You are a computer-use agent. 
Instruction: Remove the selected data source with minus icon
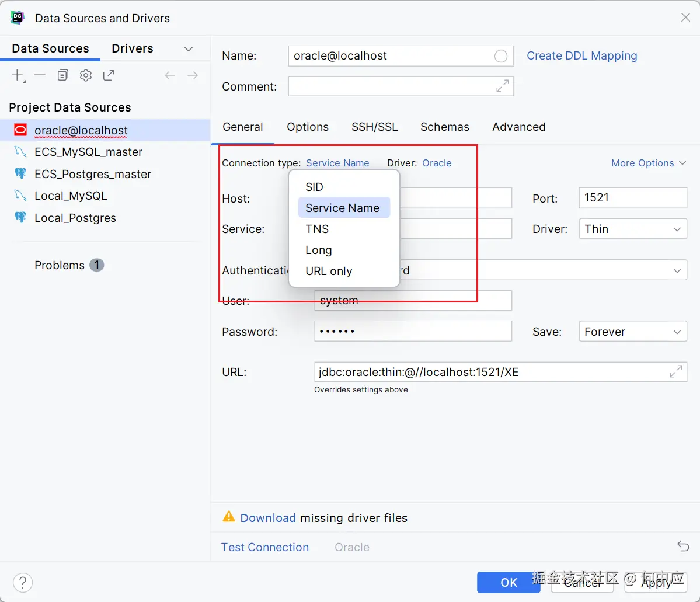click(40, 75)
